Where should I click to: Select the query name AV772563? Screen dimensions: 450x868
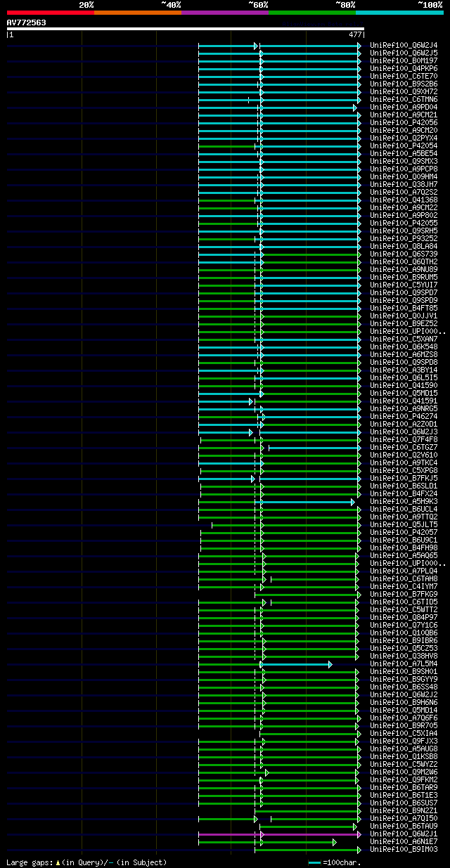pos(27,22)
